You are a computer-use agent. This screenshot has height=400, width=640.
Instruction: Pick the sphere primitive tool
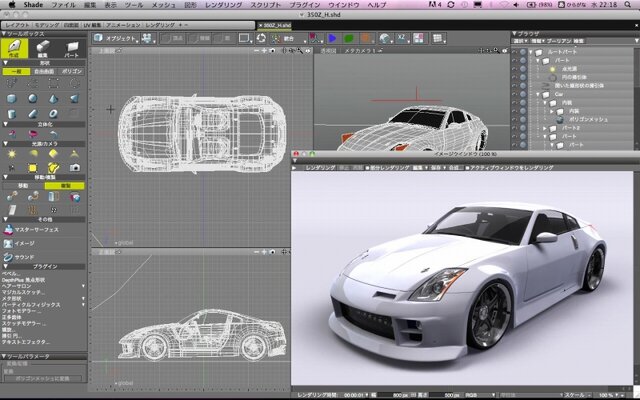(33, 98)
